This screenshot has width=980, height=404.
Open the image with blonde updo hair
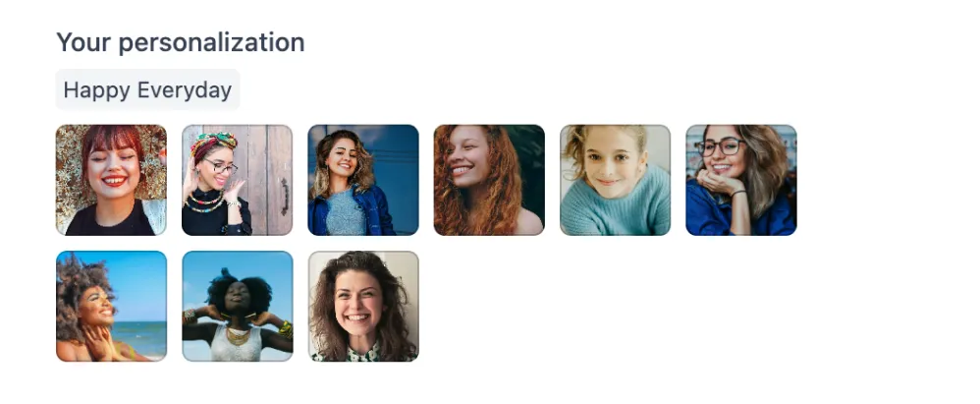click(616, 180)
